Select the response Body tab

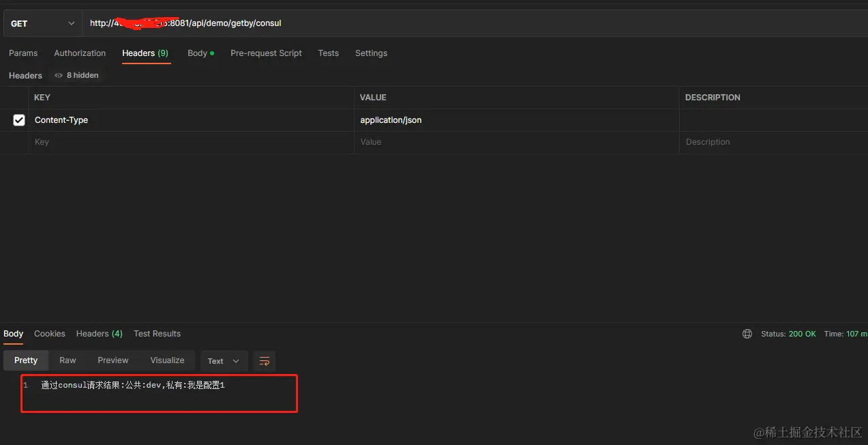click(x=13, y=334)
